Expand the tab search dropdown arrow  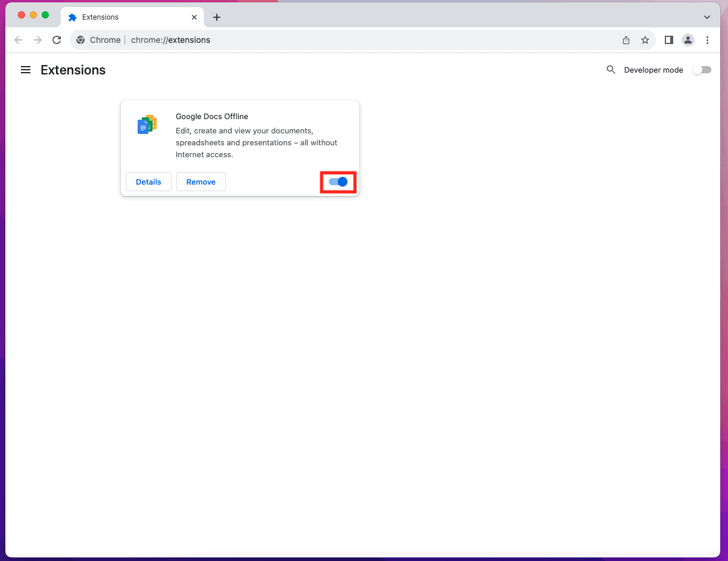click(x=707, y=17)
